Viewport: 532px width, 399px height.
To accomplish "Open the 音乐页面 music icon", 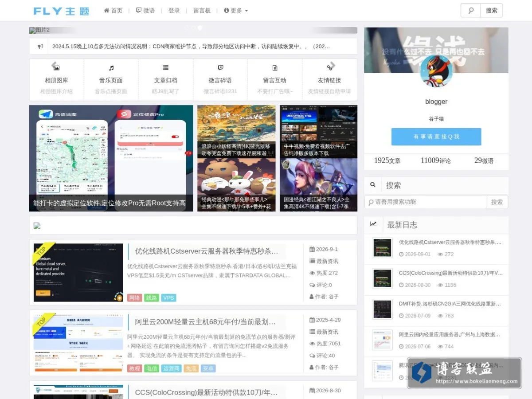I will click(111, 68).
